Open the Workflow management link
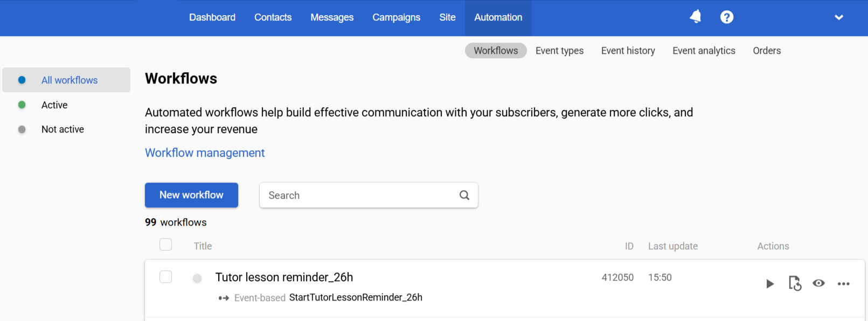Image resolution: width=868 pixels, height=321 pixels. pos(205,153)
